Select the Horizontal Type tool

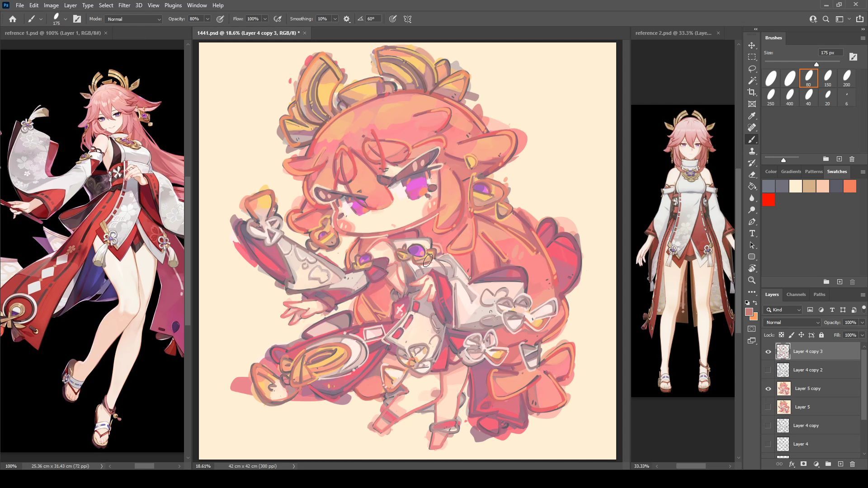752,234
